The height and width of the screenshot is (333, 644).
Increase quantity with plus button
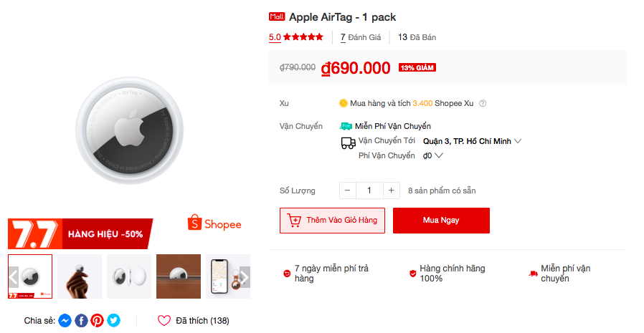[392, 190]
